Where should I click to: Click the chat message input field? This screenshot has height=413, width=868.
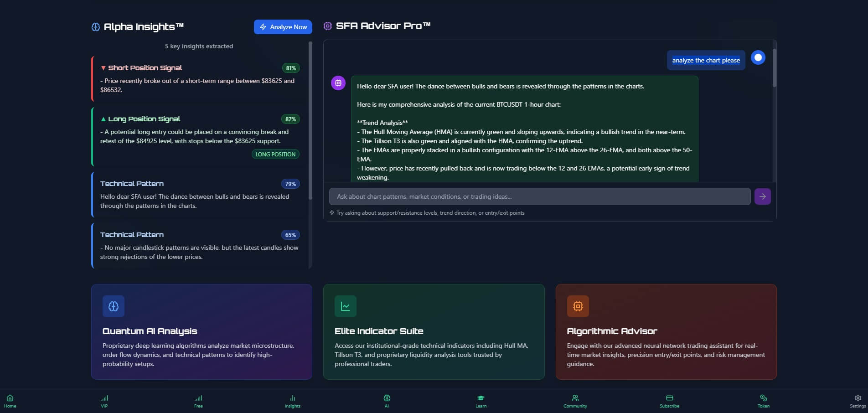(x=539, y=196)
